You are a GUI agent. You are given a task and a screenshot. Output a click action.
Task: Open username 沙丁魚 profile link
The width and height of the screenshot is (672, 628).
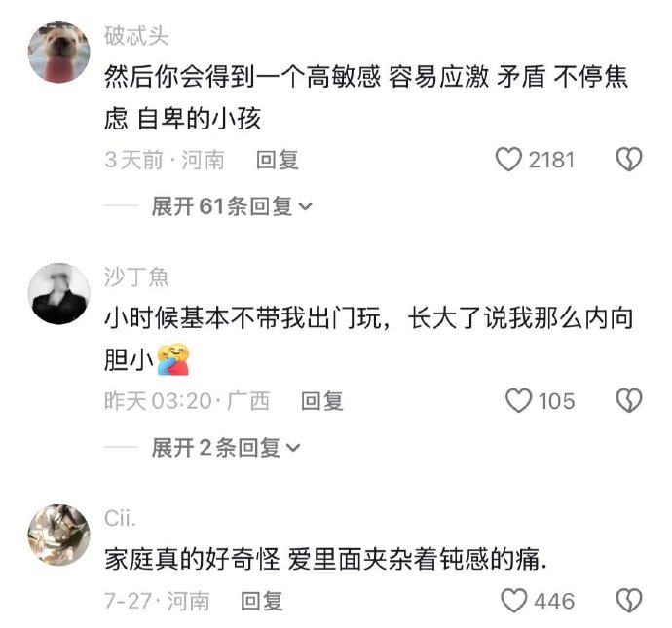coord(136,277)
